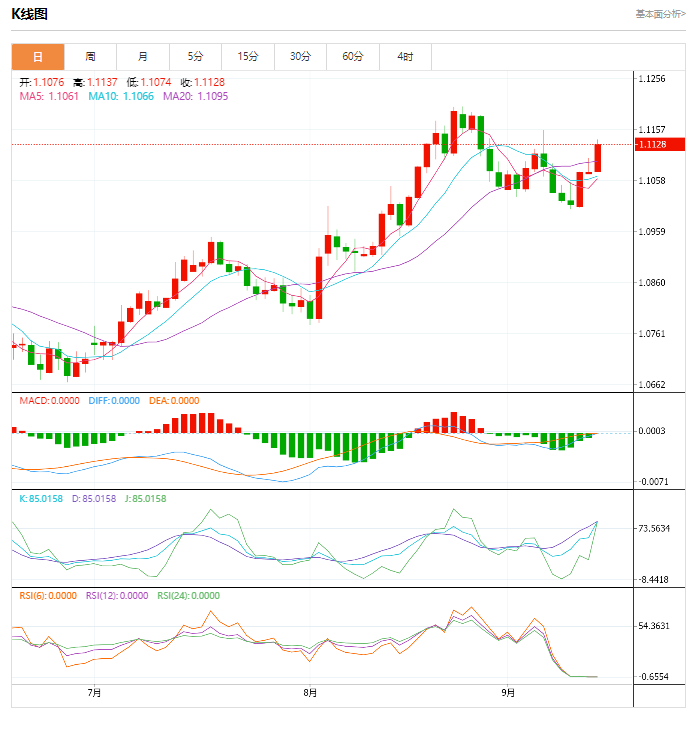Screen dimensions: 692x737
Task: Open the 4时 interval tab
Action: click(405, 57)
